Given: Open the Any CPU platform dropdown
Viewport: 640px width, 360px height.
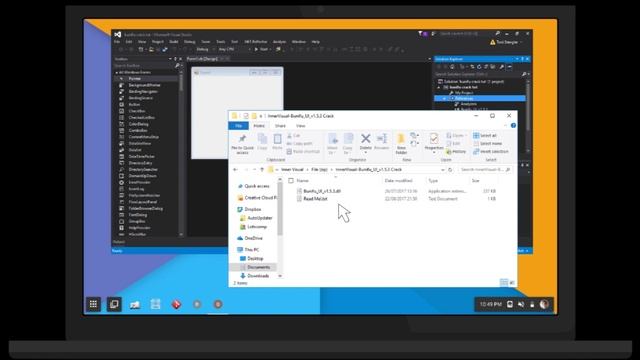Looking at the screenshot, I should 234,49.
